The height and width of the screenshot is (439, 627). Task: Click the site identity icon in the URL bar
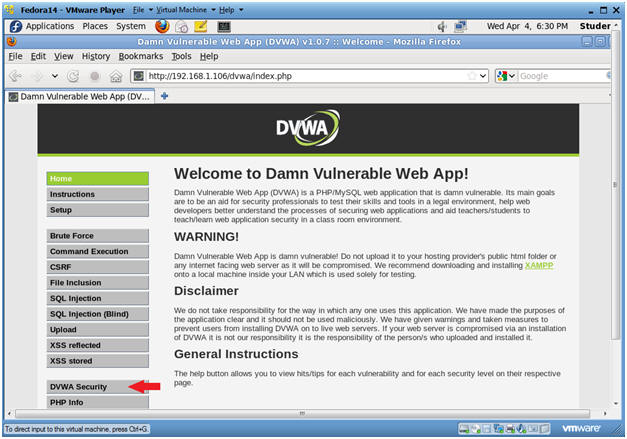(x=139, y=76)
